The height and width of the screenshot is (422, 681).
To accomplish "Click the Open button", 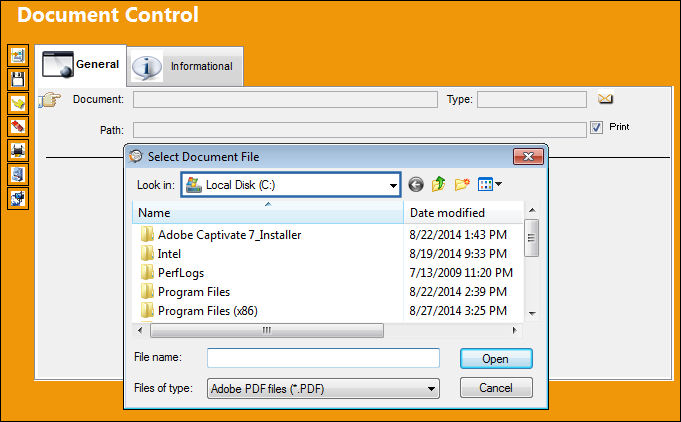I will [x=496, y=359].
